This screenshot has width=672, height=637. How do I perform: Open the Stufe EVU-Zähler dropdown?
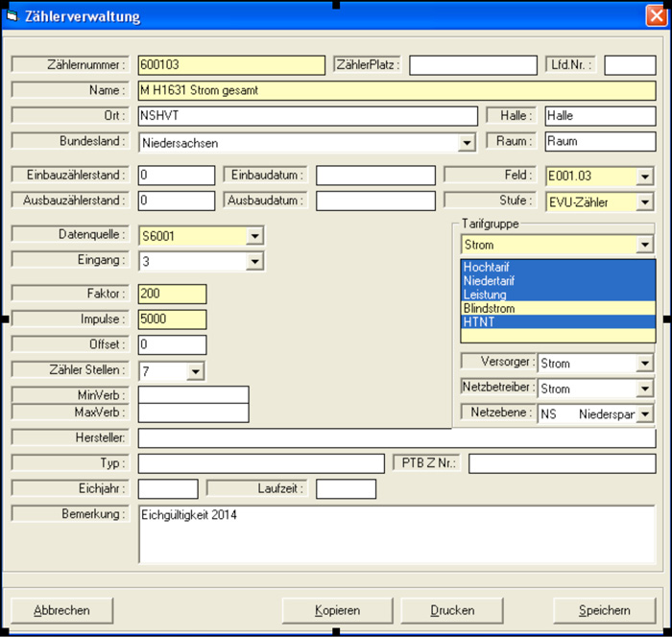644,202
